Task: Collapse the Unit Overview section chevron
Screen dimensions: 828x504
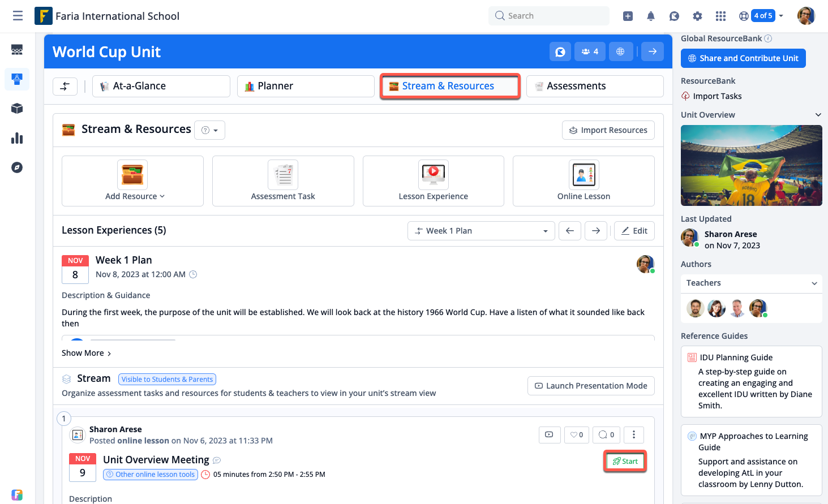Action: 818,115
